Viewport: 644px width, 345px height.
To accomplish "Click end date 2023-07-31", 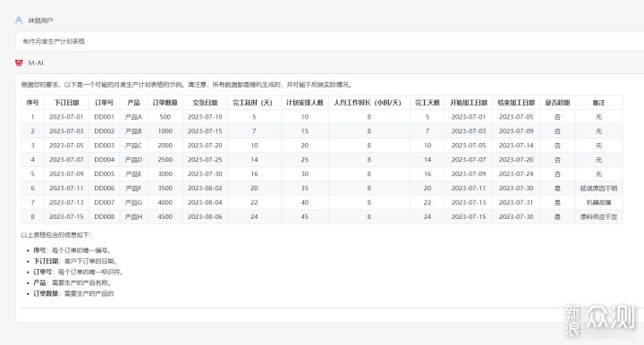I will [x=516, y=202].
